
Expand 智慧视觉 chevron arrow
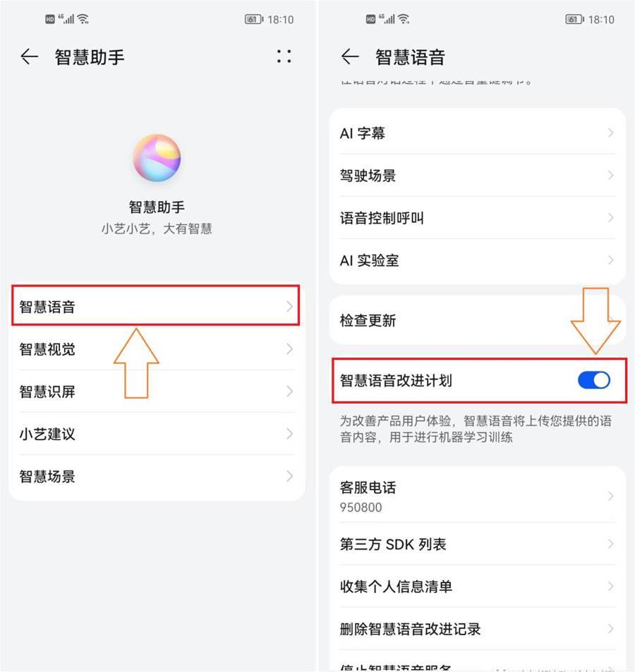point(290,349)
